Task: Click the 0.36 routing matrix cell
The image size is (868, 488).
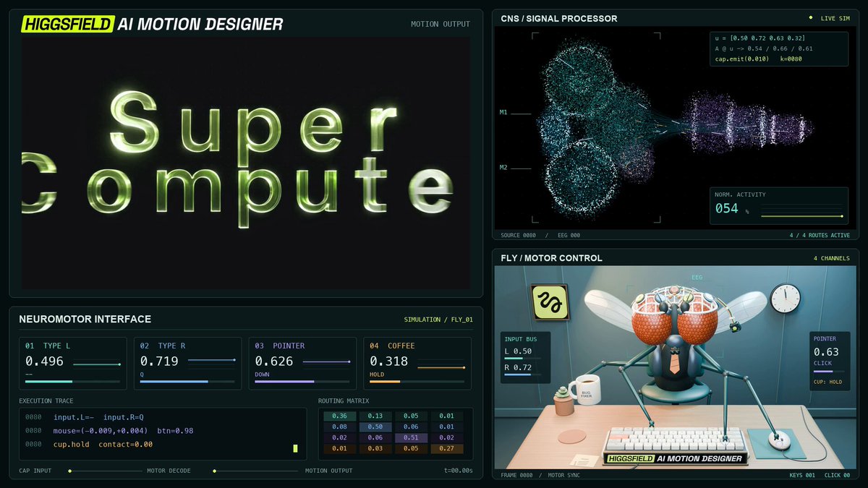Action: pyautogui.click(x=339, y=416)
